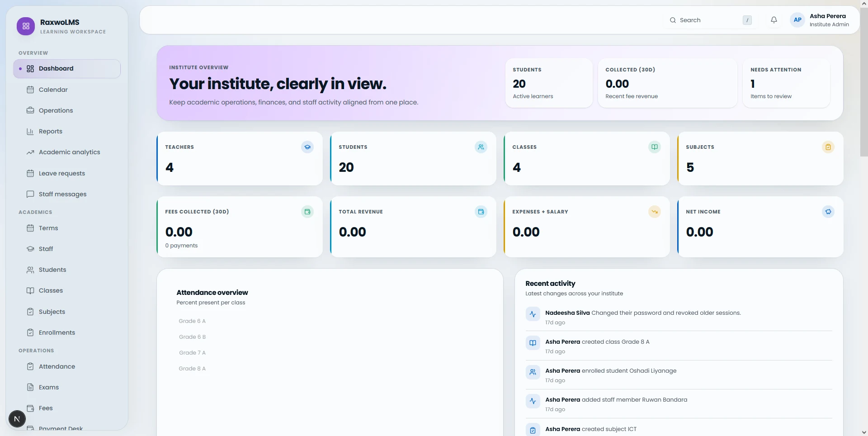Click the Total Revenue card wallet icon

tap(481, 212)
